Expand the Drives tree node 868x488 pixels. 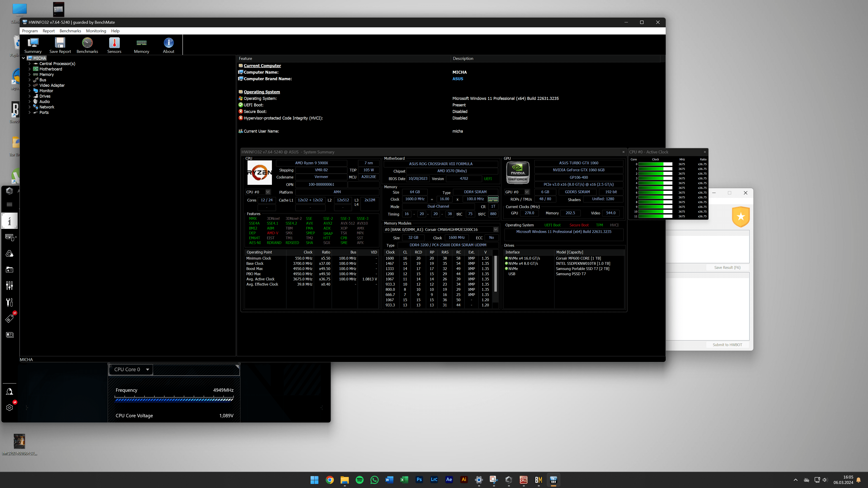tap(30, 96)
